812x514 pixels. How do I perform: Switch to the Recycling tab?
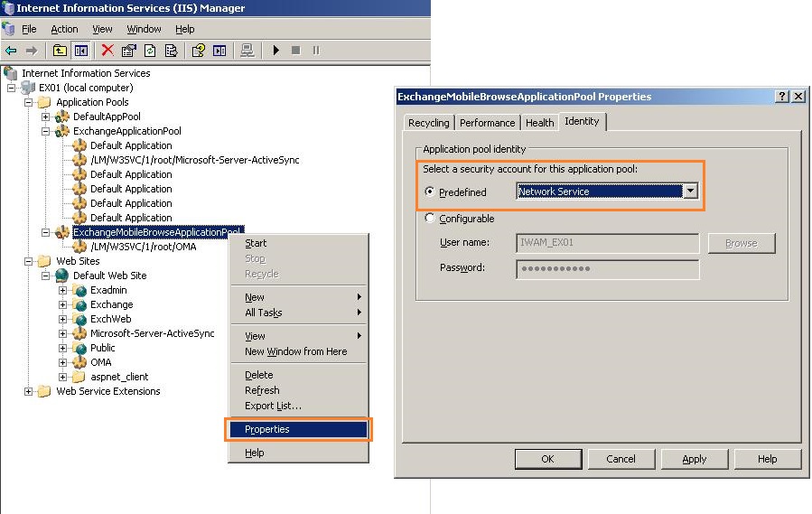pos(428,123)
